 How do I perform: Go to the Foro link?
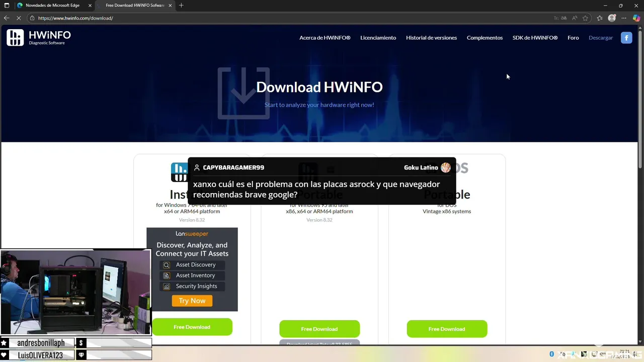(573, 38)
